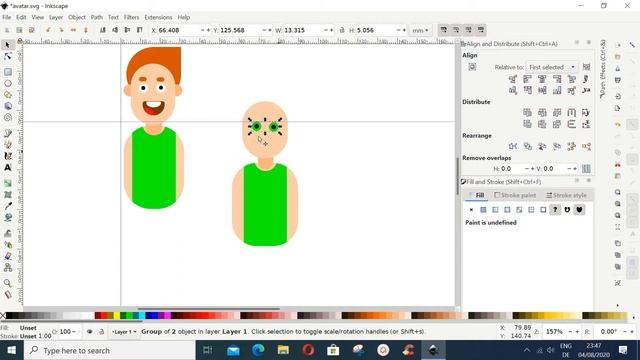Make horizontal gaps between objects equal
The image size is (640, 360).
click(571, 112)
